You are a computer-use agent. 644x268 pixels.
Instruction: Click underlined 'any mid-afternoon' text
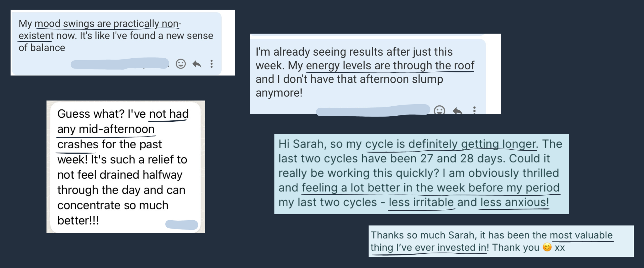point(106,129)
